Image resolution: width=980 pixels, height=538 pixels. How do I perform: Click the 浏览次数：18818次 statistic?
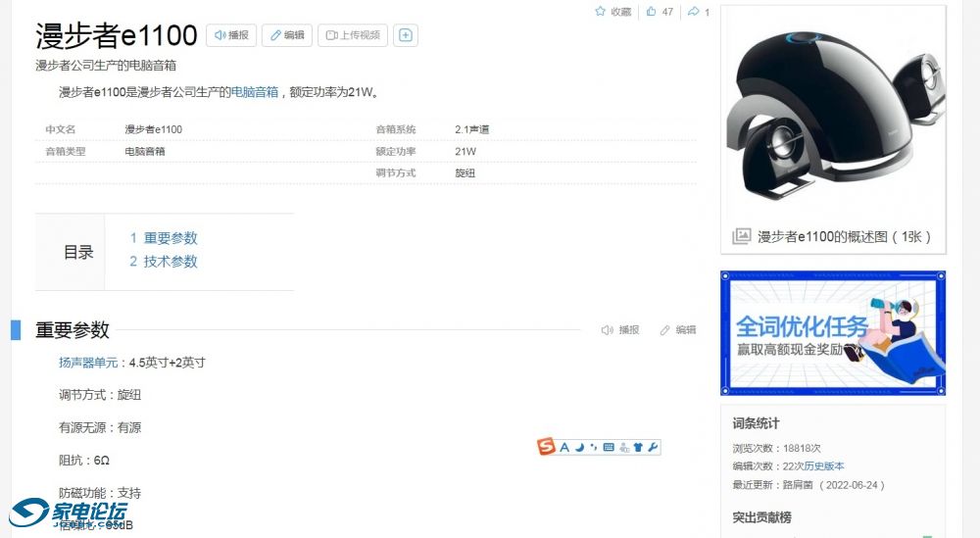(776, 448)
